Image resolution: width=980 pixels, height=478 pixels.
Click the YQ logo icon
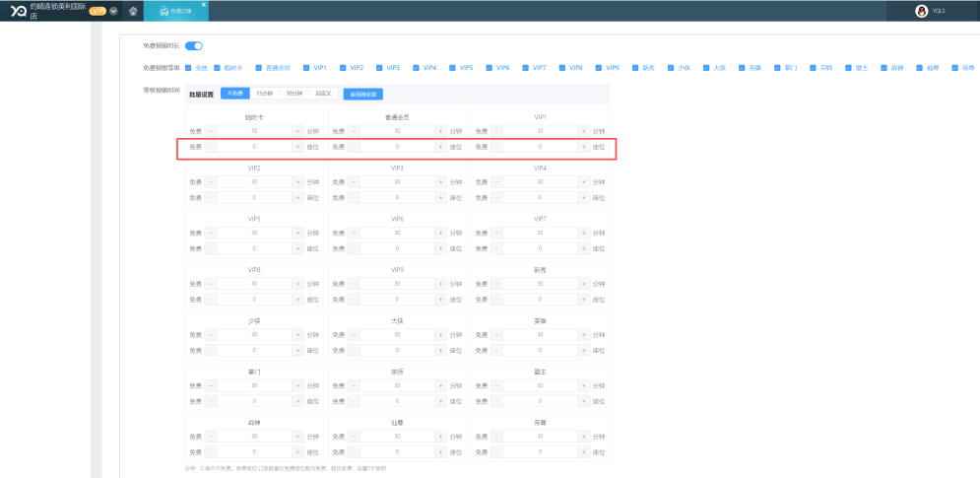[x=18, y=11]
